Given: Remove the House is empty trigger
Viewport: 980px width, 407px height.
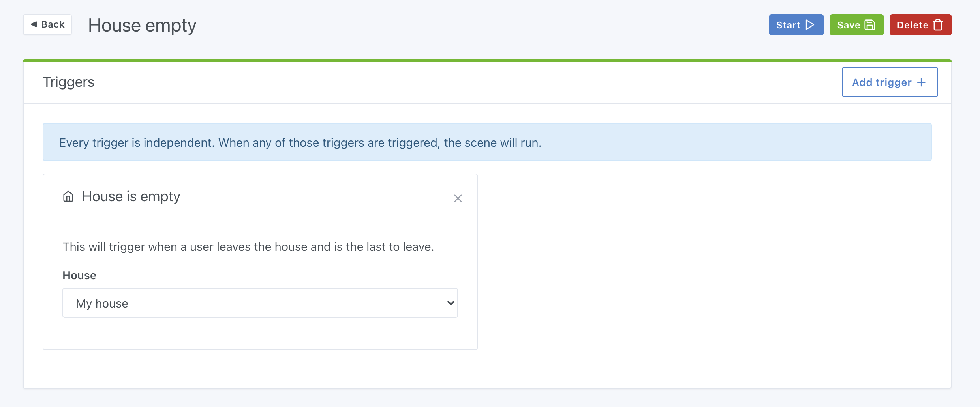Looking at the screenshot, I should click(458, 198).
